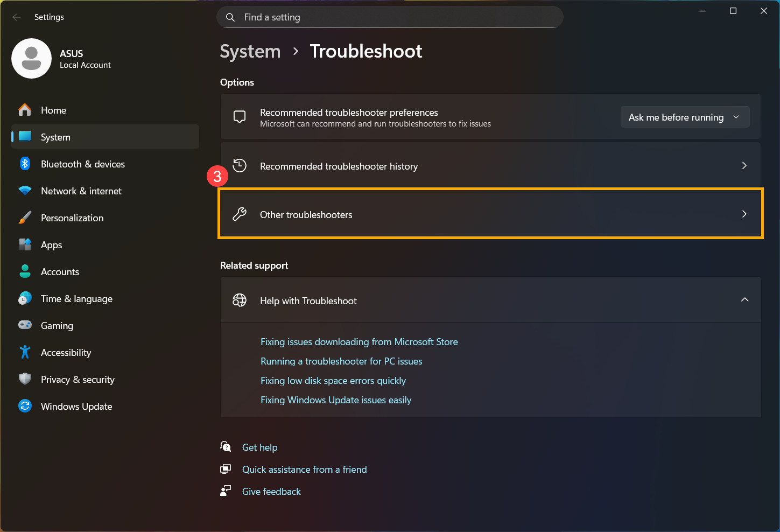
Task: Click the Windows Update refresh icon
Action: coord(25,406)
